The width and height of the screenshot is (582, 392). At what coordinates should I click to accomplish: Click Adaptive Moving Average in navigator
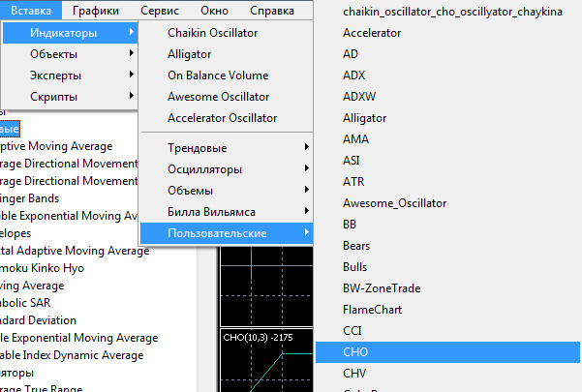[56, 146]
